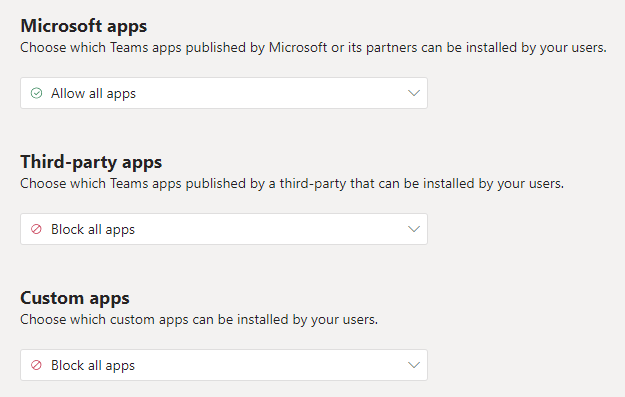Image resolution: width=625 pixels, height=397 pixels.
Task: Click the Custom apps section heading
Action: point(75,298)
